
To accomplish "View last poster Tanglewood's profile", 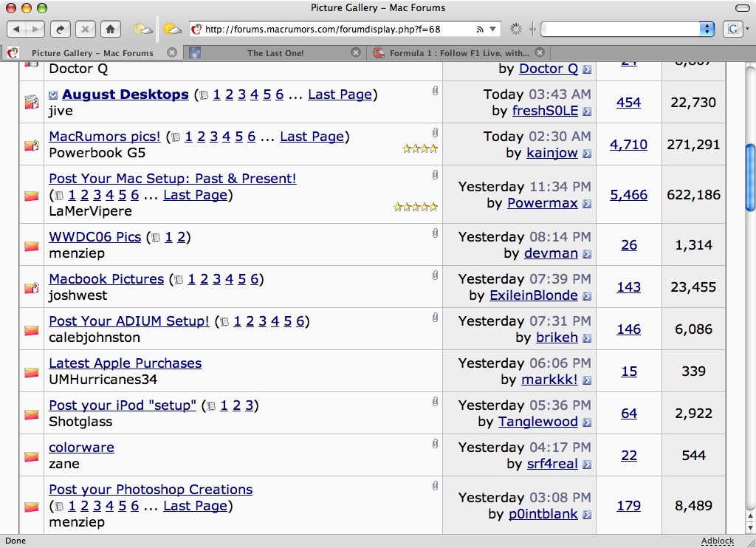I will (x=538, y=422).
